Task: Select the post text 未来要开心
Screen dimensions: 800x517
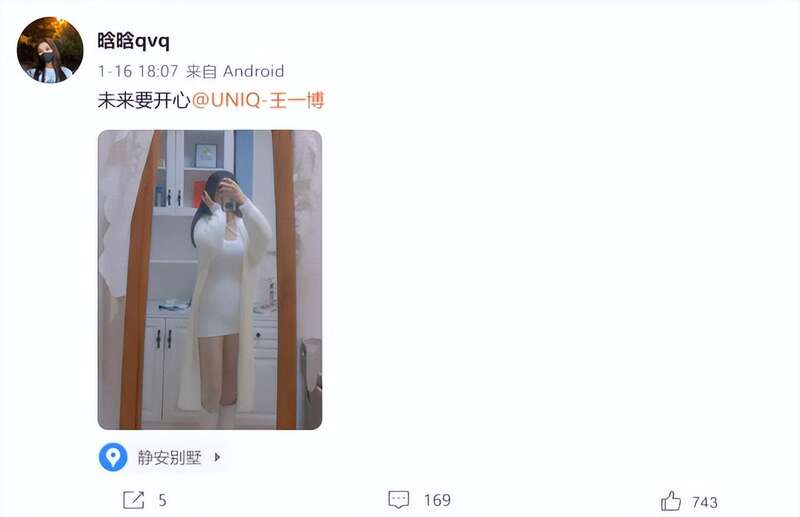Action: pos(144,101)
